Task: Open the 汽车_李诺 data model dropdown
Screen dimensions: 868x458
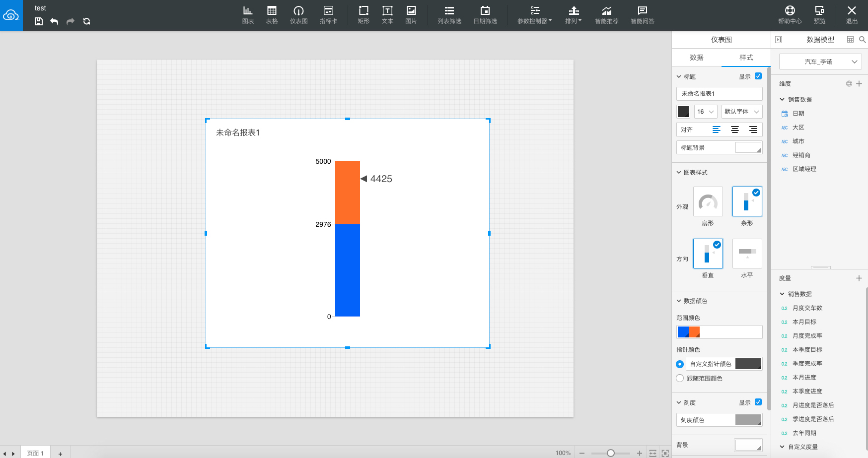Action: (x=820, y=62)
